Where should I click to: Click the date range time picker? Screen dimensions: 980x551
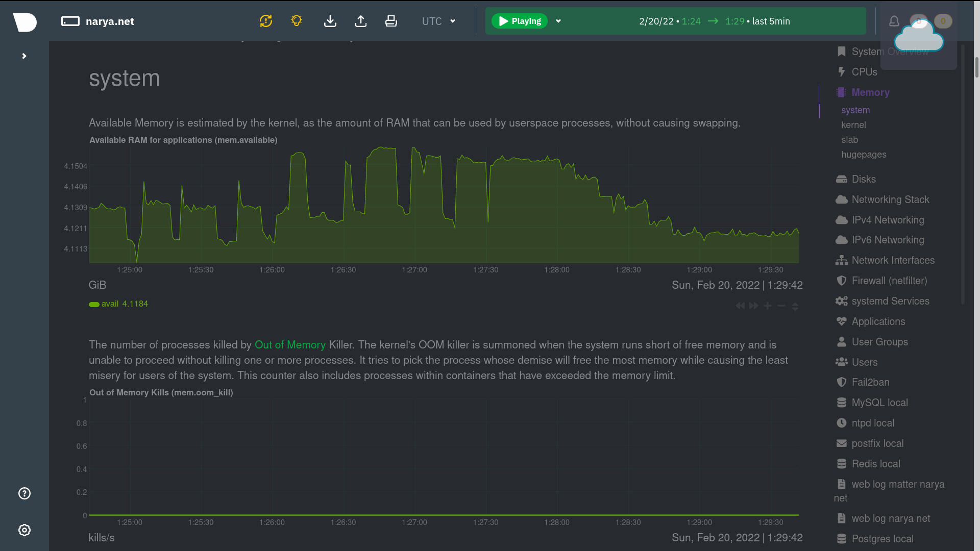(x=714, y=21)
